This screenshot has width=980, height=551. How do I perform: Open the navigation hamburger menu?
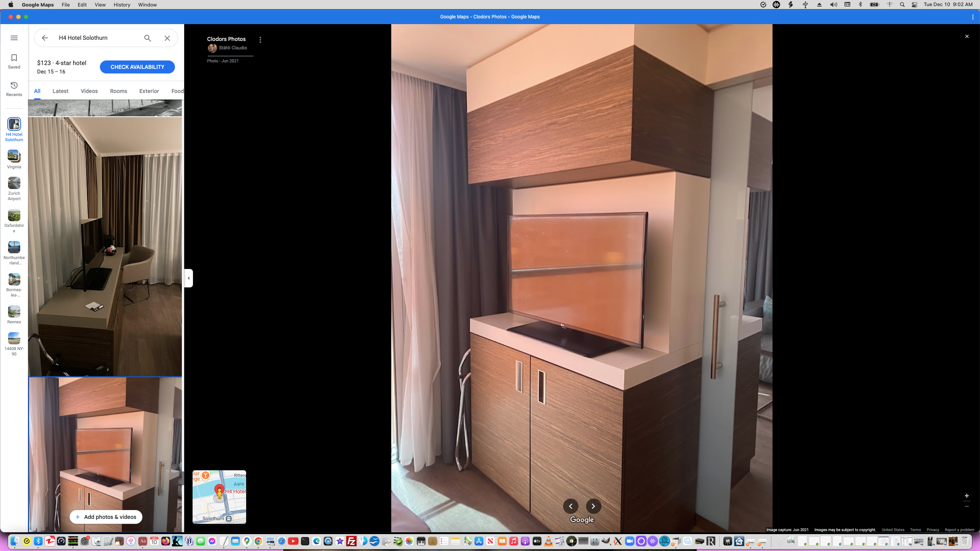coord(14,37)
